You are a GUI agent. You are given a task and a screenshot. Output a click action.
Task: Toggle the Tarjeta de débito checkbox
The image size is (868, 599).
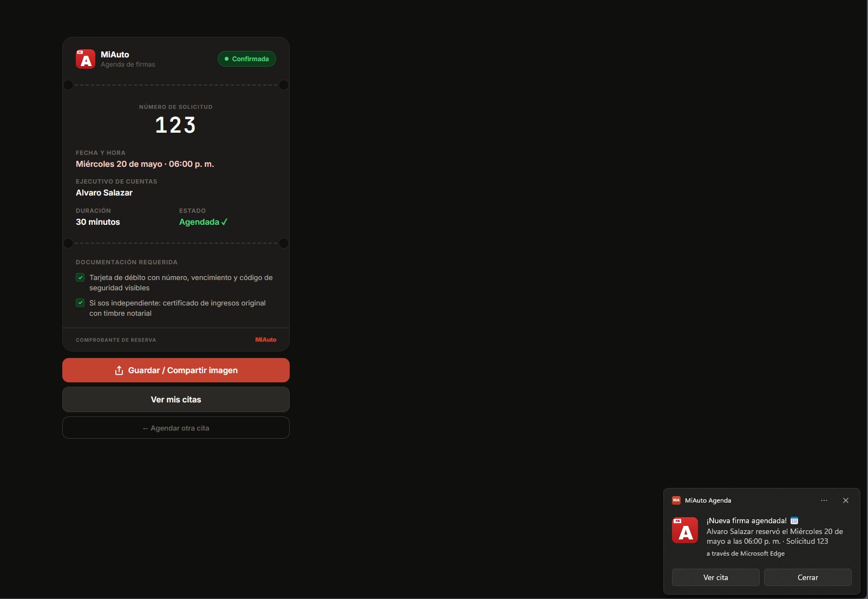pyautogui.click(x=80, y=277)
